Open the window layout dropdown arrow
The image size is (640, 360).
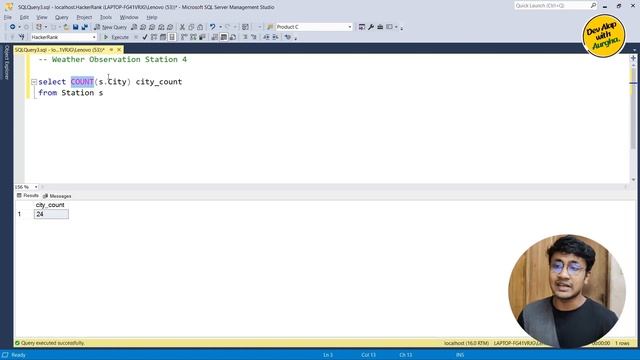pos(396,27)
